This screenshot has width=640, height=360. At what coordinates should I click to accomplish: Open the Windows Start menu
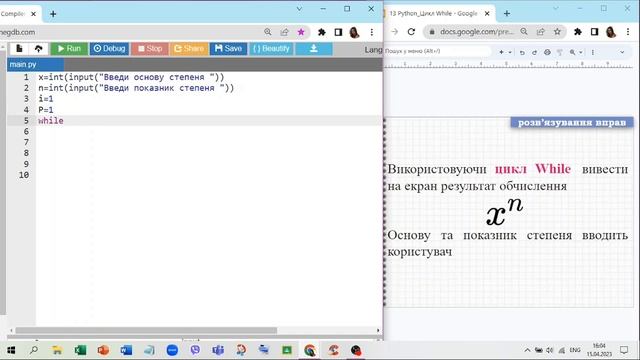pyautogui.click(x=11, y=350)
